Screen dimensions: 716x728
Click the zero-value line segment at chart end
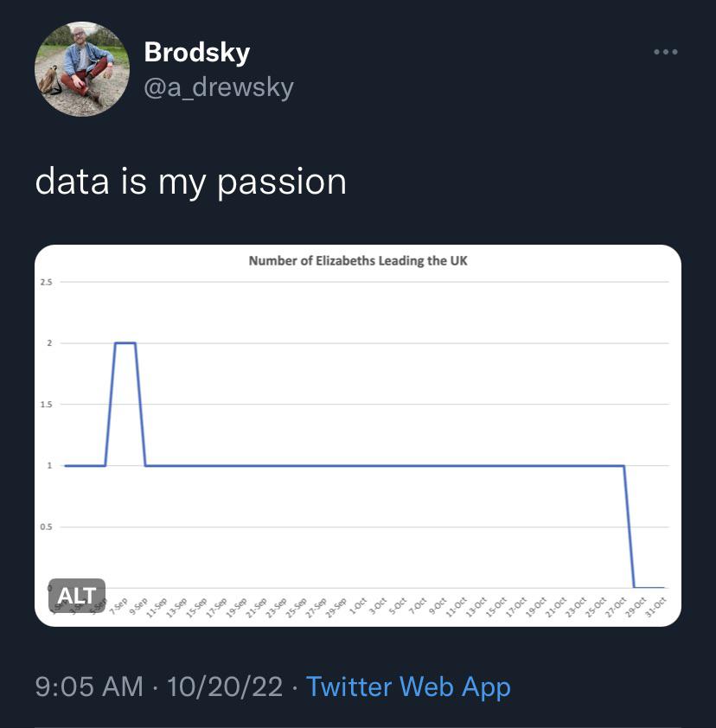649,588
